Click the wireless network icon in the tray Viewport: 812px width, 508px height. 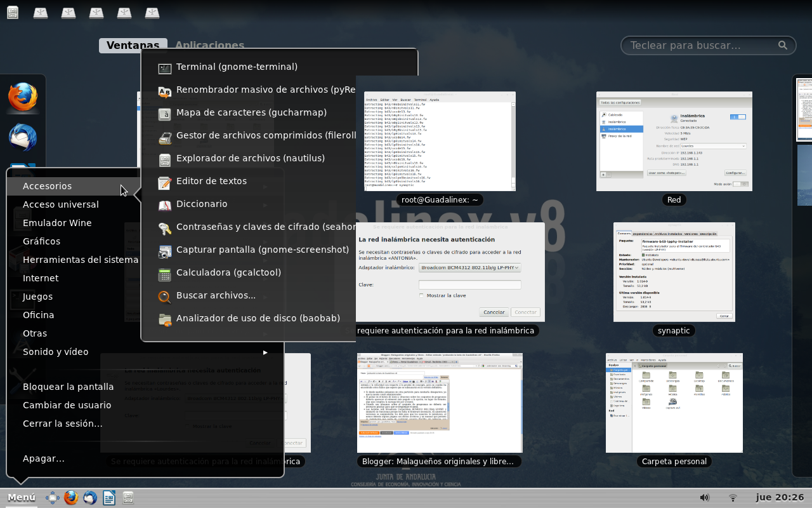click(733, 498)
